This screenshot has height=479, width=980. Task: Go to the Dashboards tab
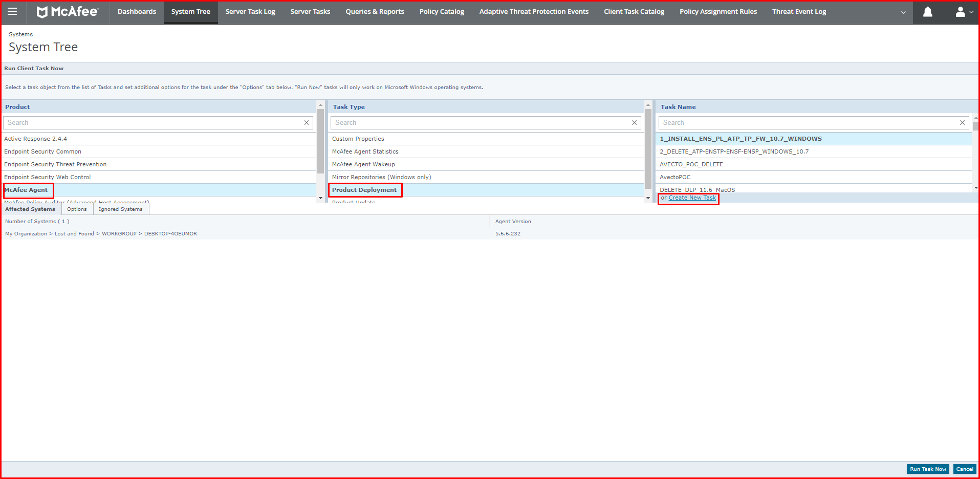point(137,12)
